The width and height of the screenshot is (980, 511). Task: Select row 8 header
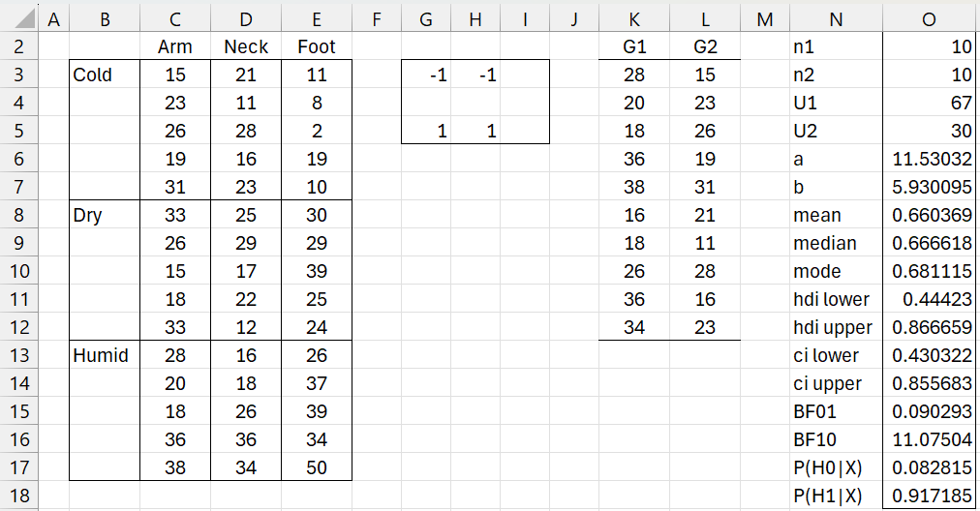[18, 215]
